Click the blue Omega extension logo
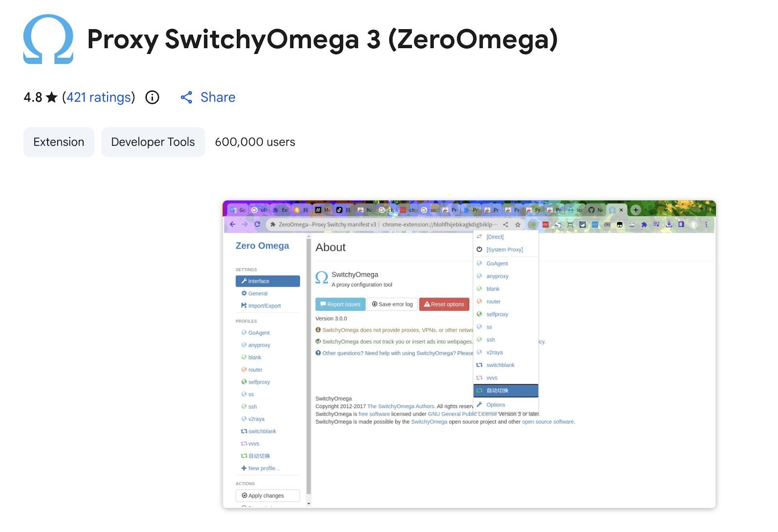The height and width of the screenshot is (532, 778). tap(48, 39)
